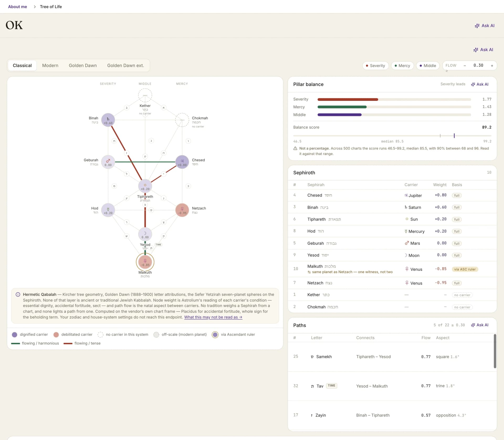504x440 pixels.
Task: Toggle the Mercy pillar filter
Action: point(402,66)
